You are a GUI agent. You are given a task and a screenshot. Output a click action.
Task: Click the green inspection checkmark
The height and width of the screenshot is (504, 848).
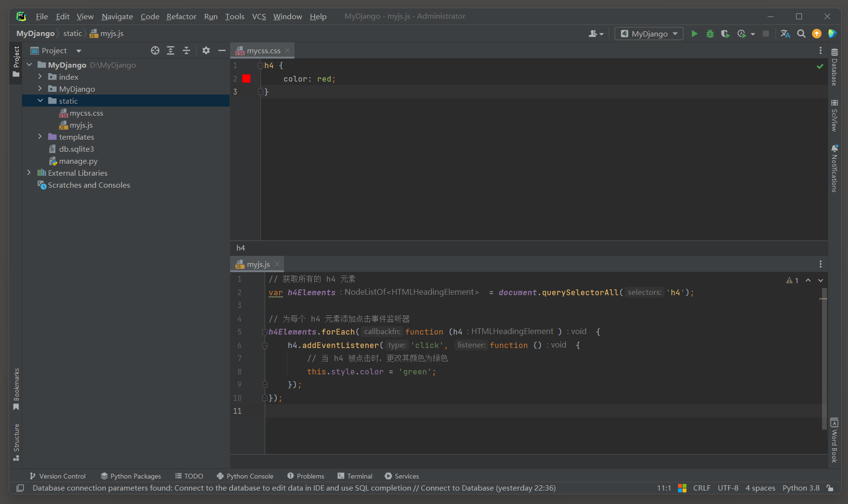click(x=820, y=66)
